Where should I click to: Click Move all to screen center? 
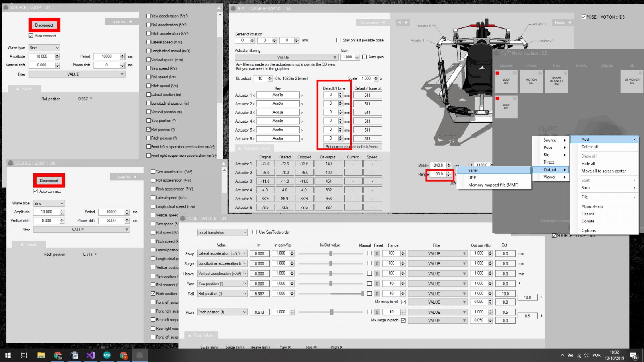604,171
